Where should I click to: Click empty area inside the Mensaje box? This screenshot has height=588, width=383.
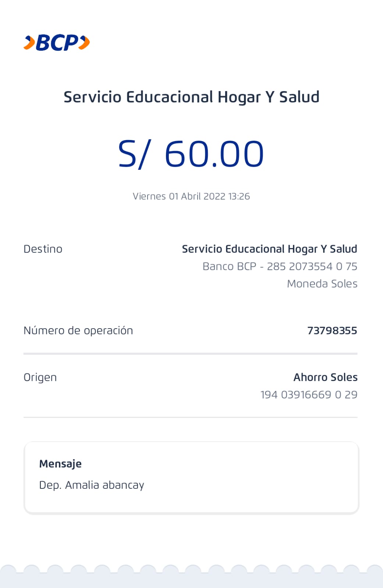(x=258, y=478)
